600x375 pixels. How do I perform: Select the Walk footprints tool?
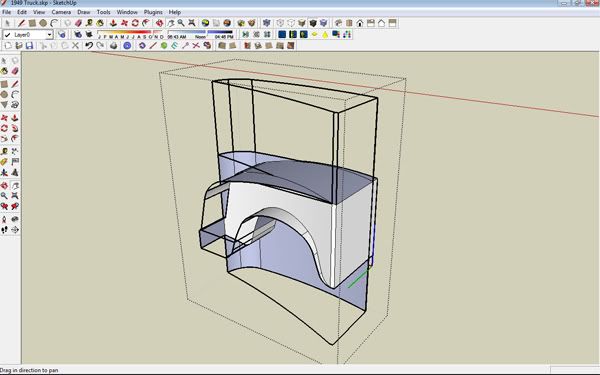coord(4,230)
